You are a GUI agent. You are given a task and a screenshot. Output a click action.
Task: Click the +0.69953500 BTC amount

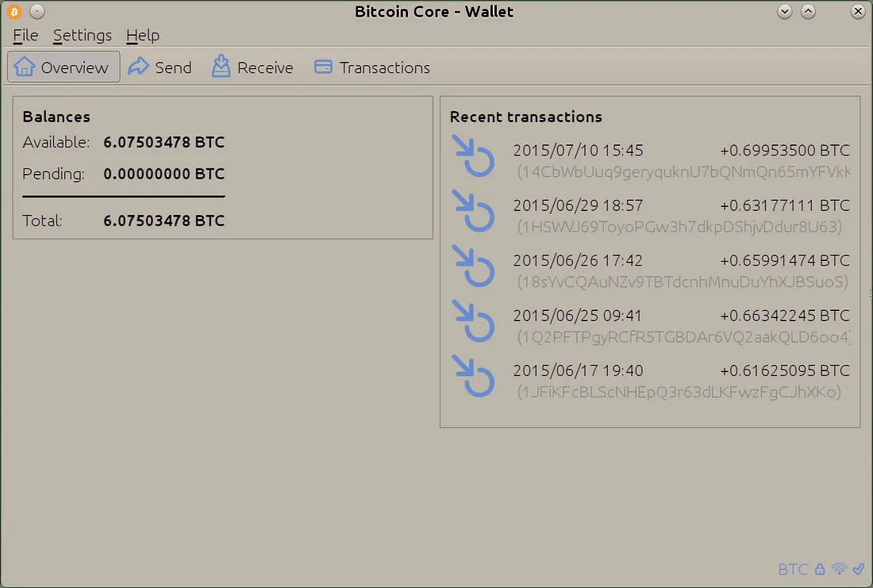[x=785, y=150]
